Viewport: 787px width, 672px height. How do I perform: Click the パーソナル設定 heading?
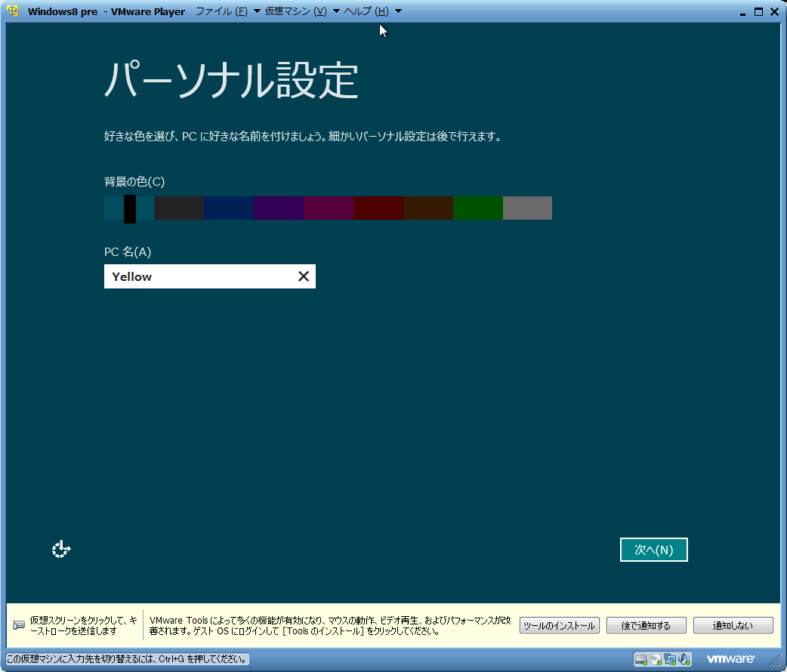[x=231, y=81]
